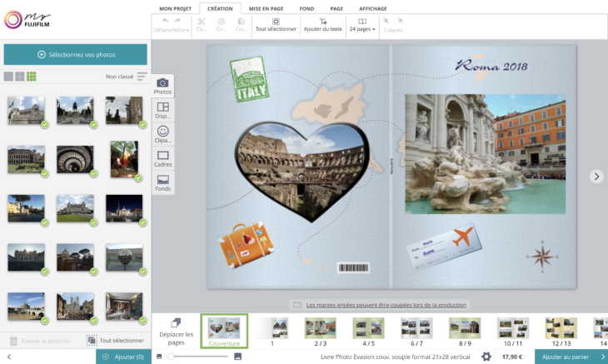
Task: Select the Couverture page thumbnail
Action: tap(224, 331)
